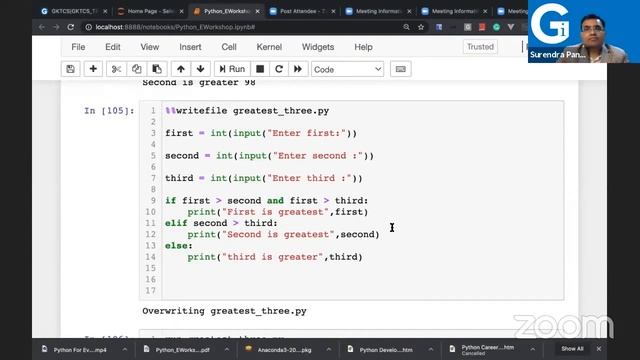Click Show All downloads

point(572,349)
